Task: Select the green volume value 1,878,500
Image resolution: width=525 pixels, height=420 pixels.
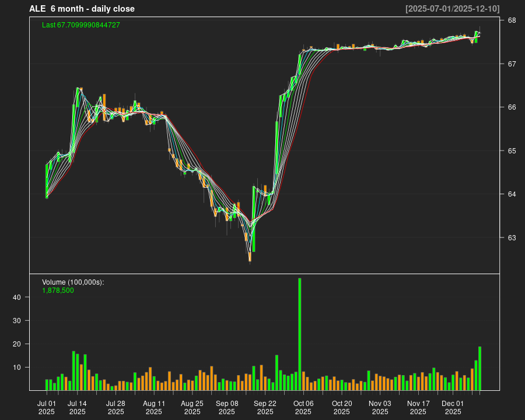Action: [x=58, y=290]
